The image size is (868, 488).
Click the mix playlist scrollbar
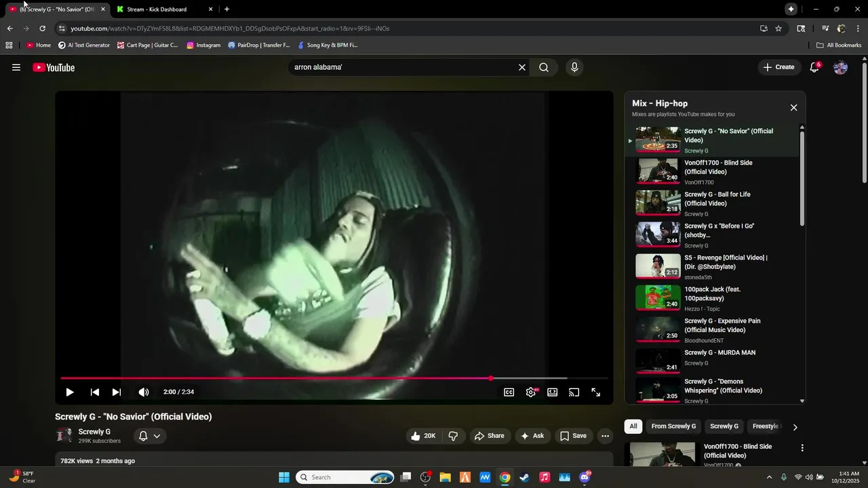click(802, 179)
